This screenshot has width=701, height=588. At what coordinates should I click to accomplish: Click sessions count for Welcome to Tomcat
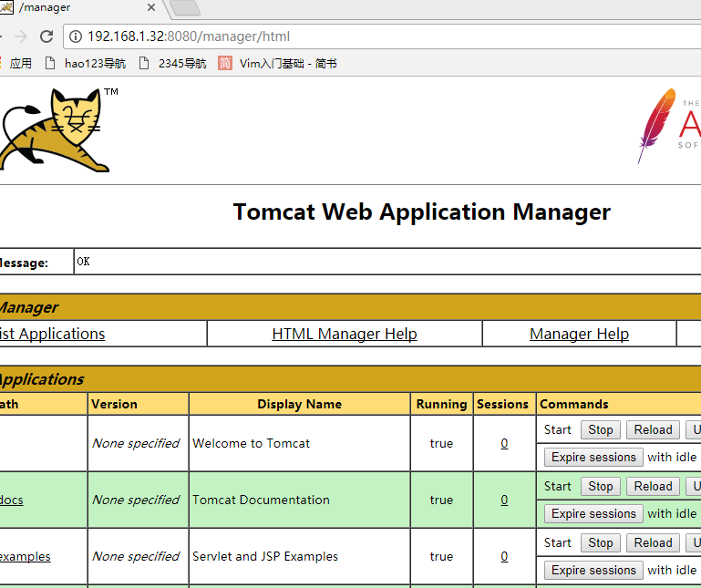tap(504, 443)
